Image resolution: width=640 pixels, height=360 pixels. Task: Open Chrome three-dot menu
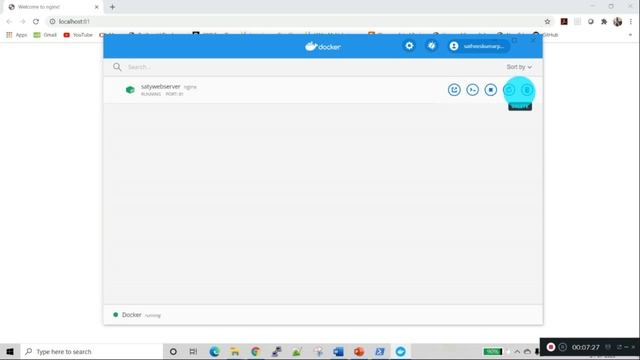click(x=631, y=22)
